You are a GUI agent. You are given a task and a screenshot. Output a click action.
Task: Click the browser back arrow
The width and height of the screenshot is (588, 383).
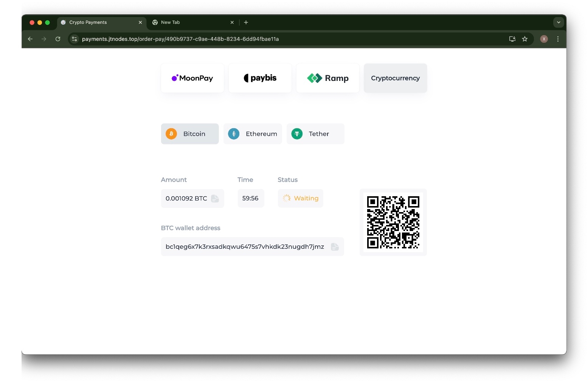pyautogui.click(x=30, y=39)
